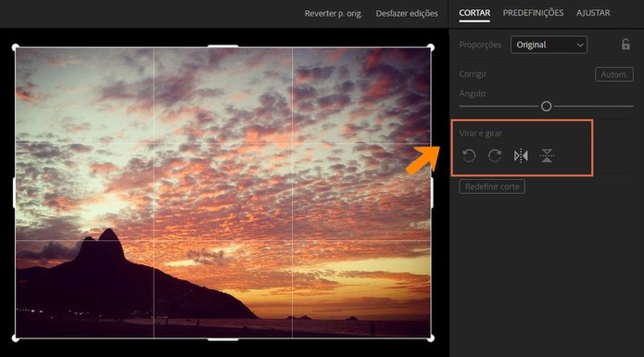Click the Ângulo slider handle

coord(546,106)
